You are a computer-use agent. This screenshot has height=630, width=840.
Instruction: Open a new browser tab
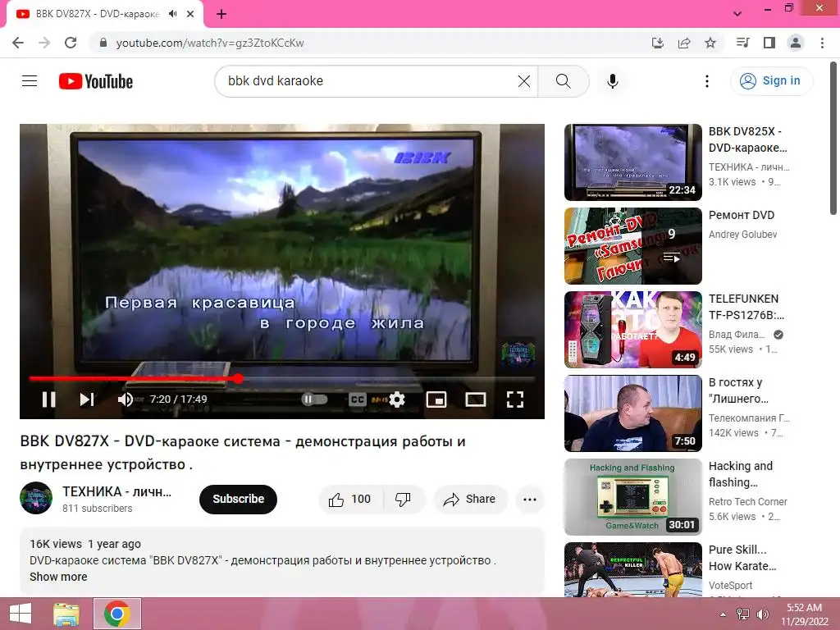pos(221,14)
